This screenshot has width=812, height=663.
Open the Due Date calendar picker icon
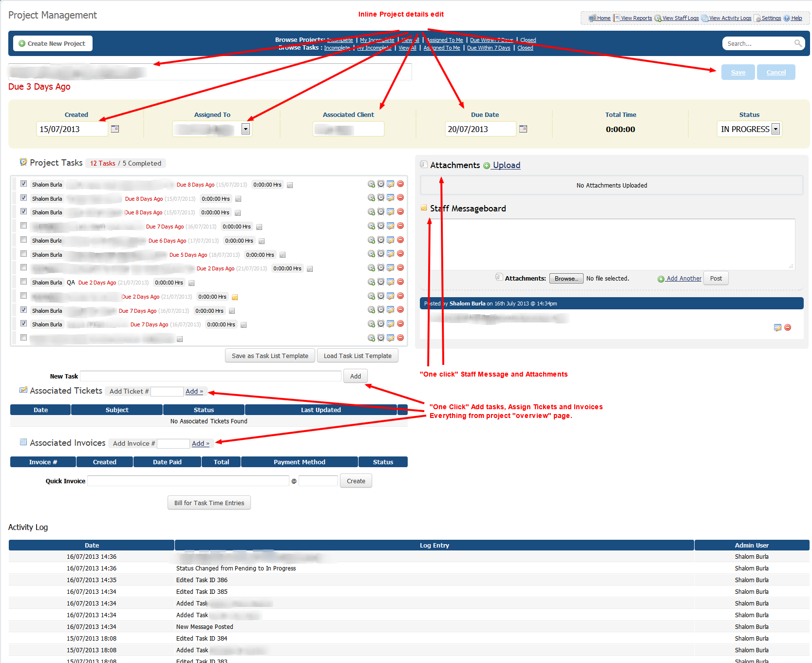pyautogui.click(x=523, y=129)
